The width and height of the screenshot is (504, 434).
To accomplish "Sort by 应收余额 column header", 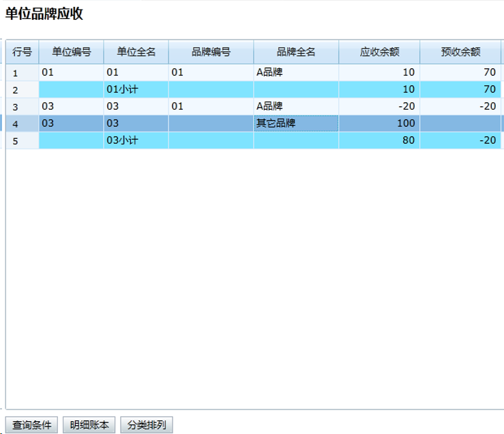I will click(x=379, y=52).
